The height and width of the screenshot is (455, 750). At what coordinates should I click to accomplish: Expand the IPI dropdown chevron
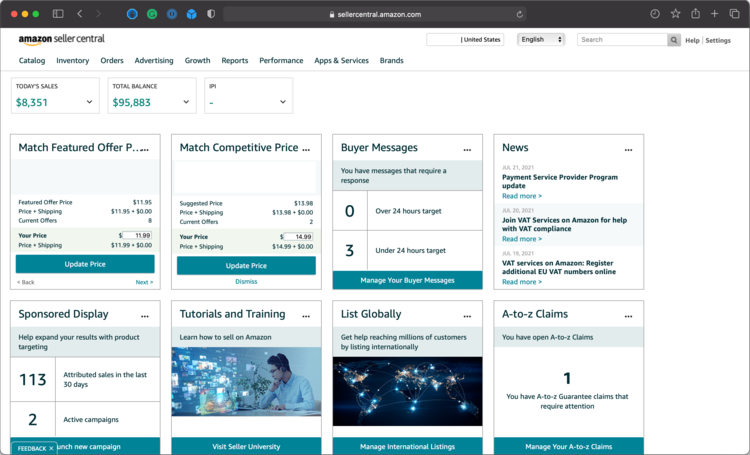coord(283,102)
